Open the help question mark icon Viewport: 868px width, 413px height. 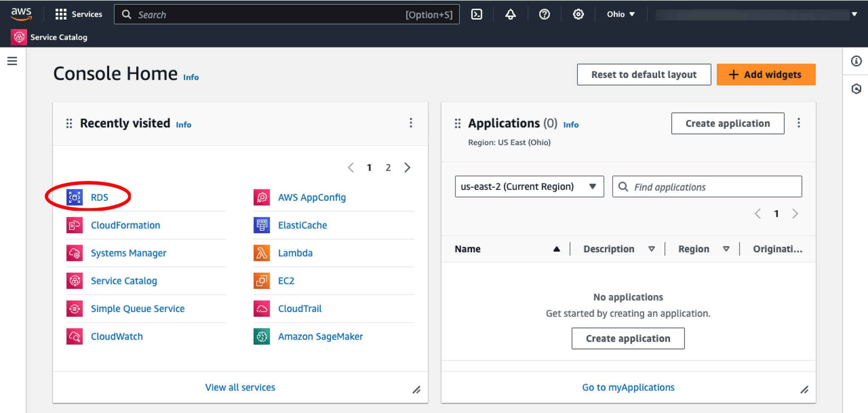click(545, 14)
